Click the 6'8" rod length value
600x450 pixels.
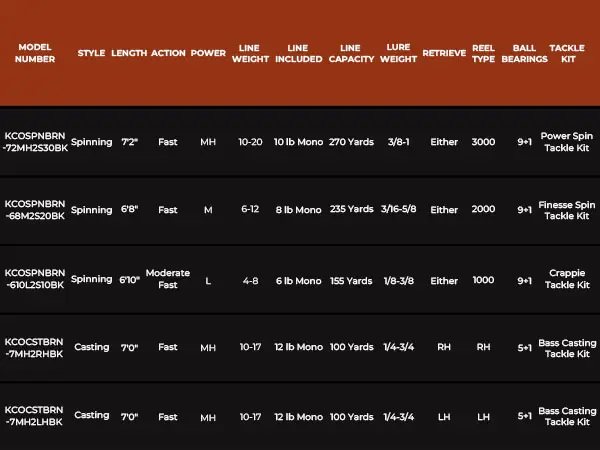[129, 210]
